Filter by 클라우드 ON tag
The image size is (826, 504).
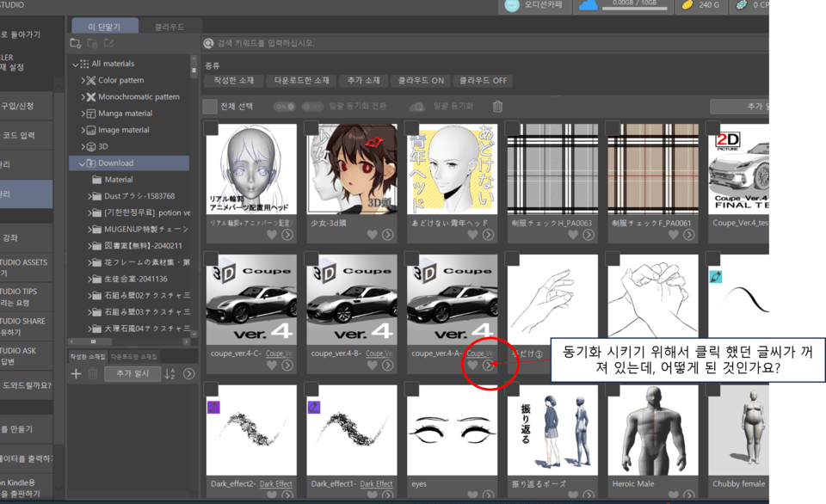421,81
